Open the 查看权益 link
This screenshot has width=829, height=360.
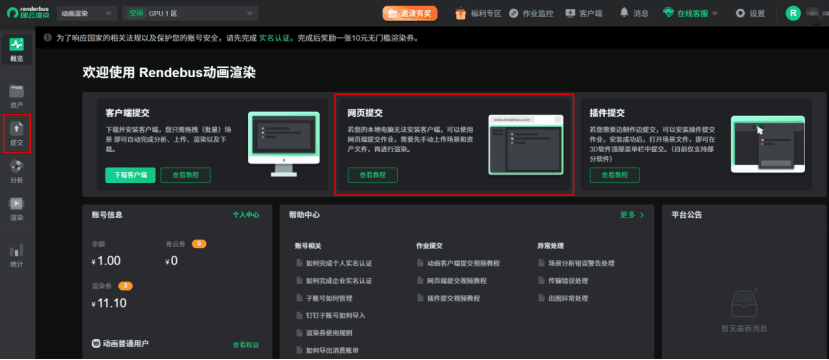[x=246, y=345]
